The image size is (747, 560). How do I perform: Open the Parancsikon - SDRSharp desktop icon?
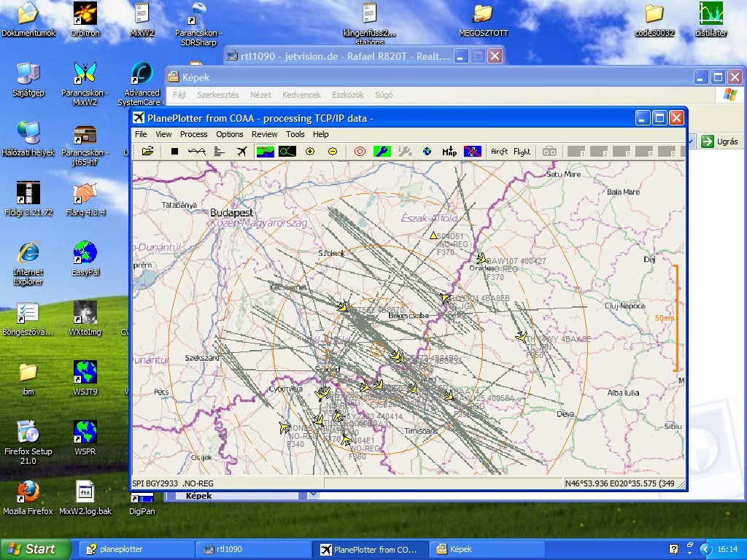(198, 24)
